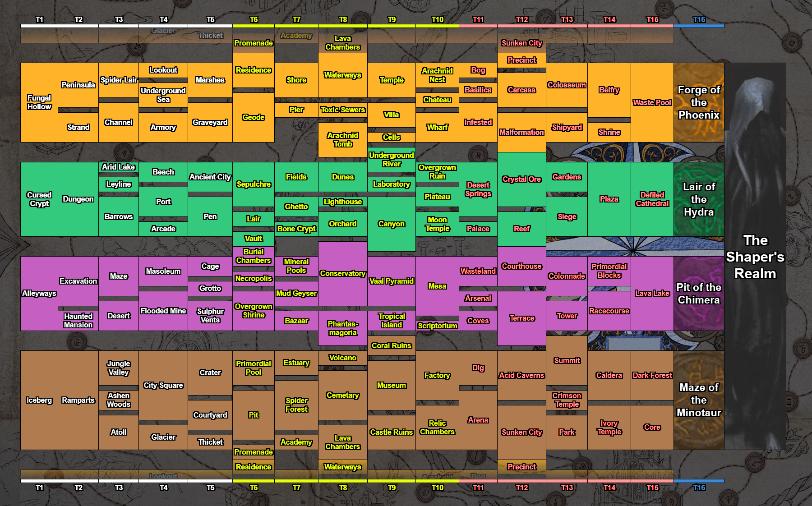Select the Basilica map cell
Viewport: 812px width, 506px height.
point(478,90)
